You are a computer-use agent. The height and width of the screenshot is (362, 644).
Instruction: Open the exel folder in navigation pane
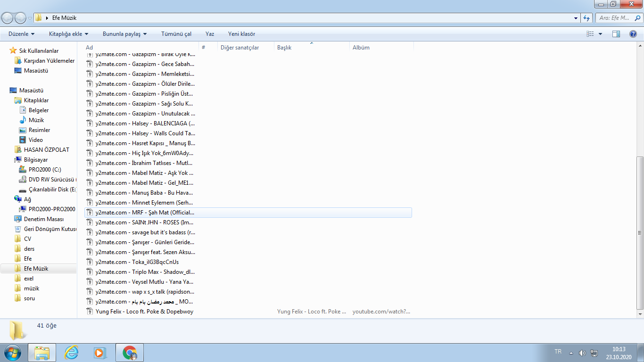click(24, 279)
